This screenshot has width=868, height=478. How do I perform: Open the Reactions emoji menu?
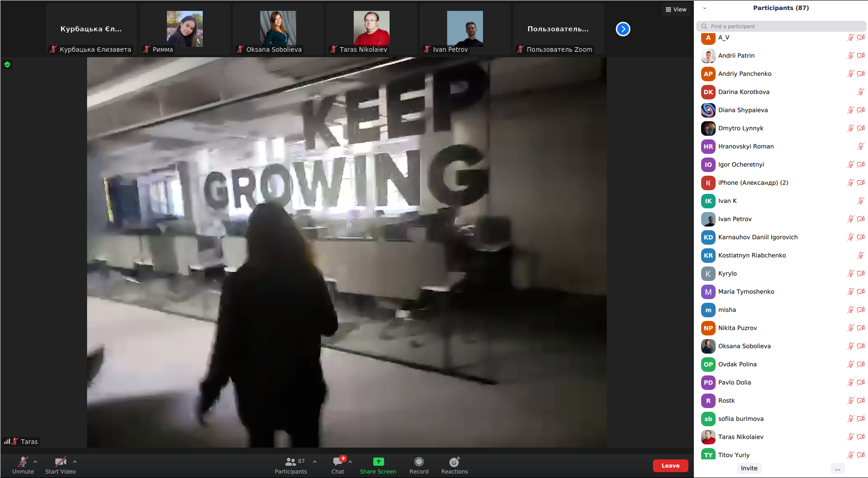tap(454, 465)
